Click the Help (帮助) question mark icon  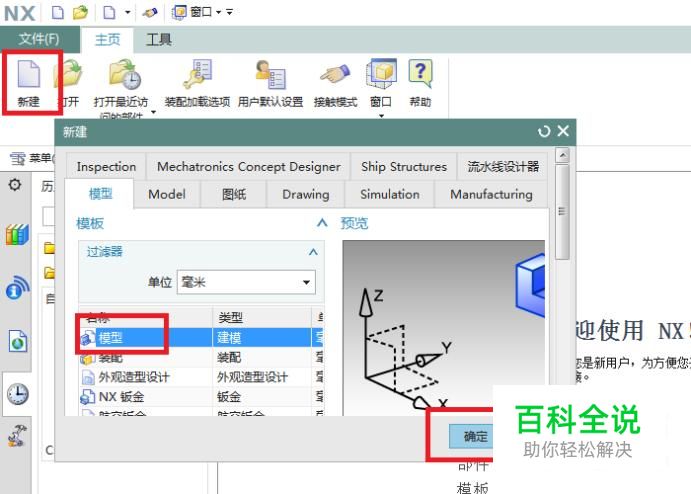pos(420,73)
